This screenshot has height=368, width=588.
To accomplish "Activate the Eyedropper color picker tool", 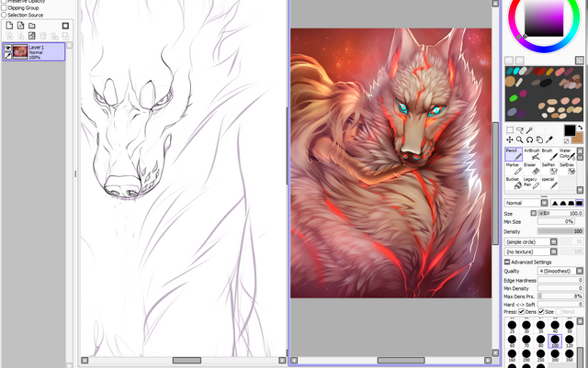I will (x=549, y=139).
